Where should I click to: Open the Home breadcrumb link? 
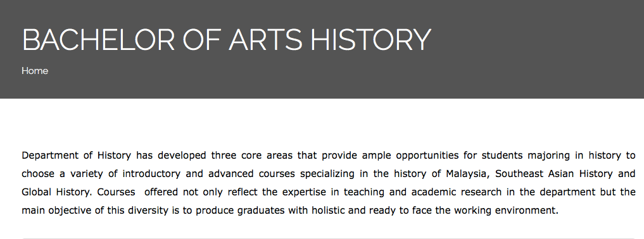pos(35,71)
